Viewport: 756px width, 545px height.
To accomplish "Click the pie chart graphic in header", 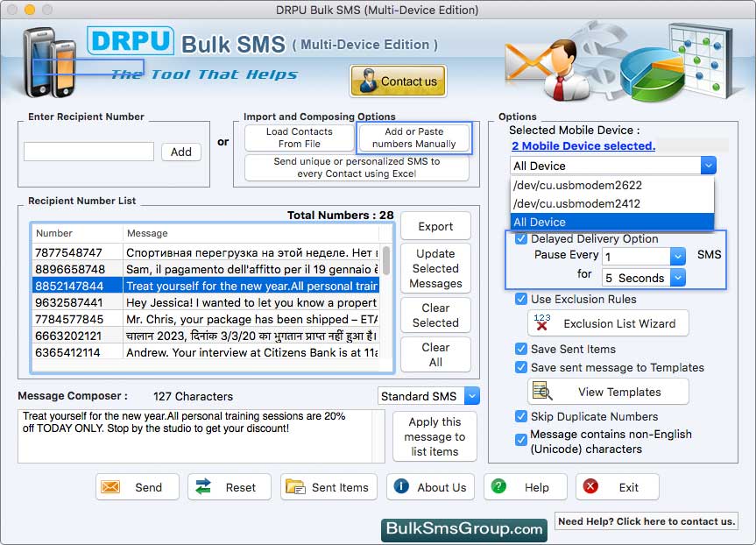I will coord(652,74).
